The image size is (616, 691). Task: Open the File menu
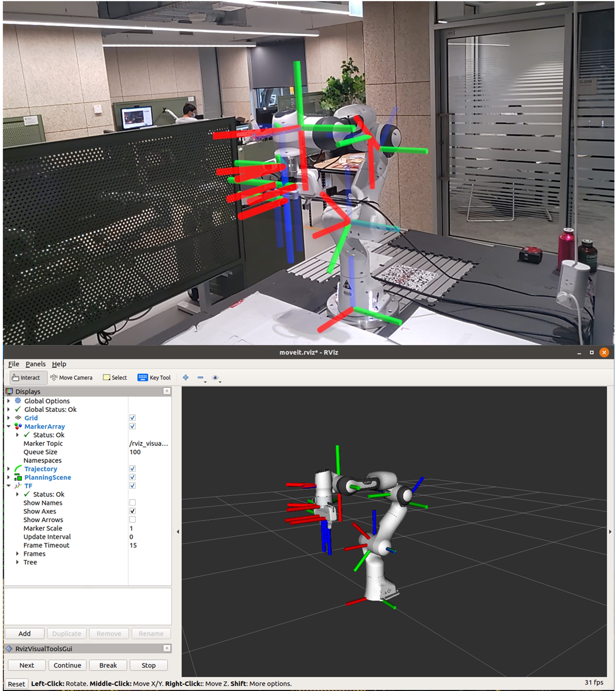pos(14,364)
